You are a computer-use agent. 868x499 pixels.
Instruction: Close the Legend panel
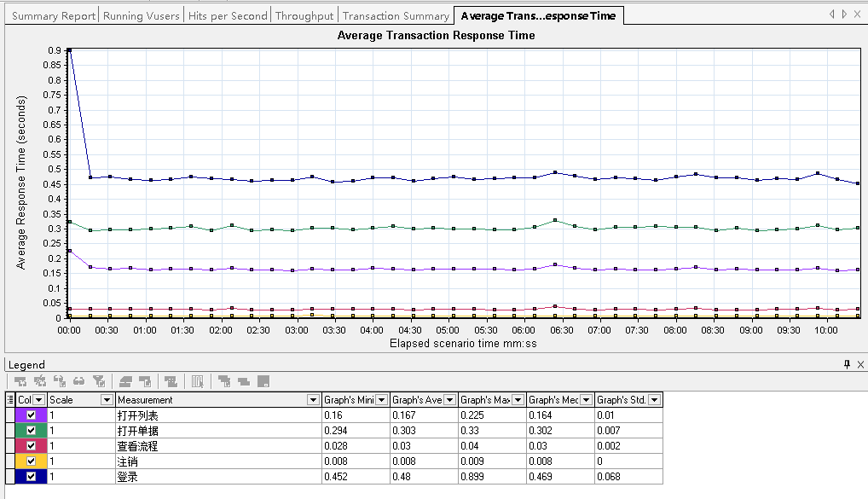tap(859, 364)
